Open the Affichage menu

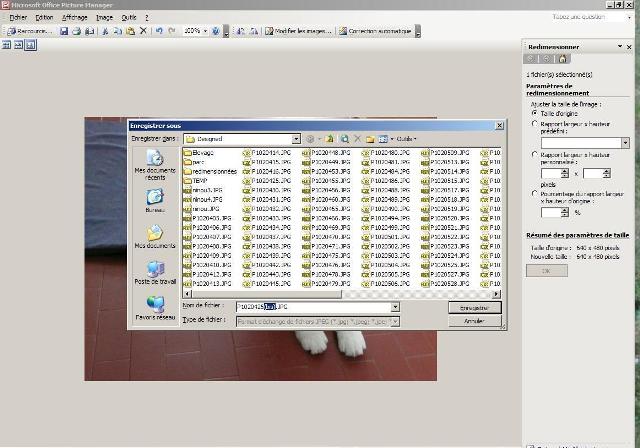[74, 17]
